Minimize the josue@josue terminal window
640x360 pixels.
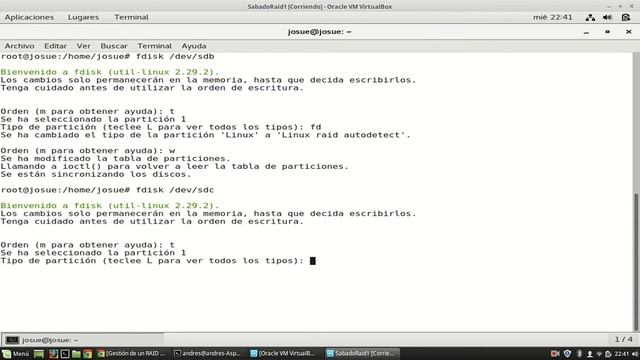587,32
